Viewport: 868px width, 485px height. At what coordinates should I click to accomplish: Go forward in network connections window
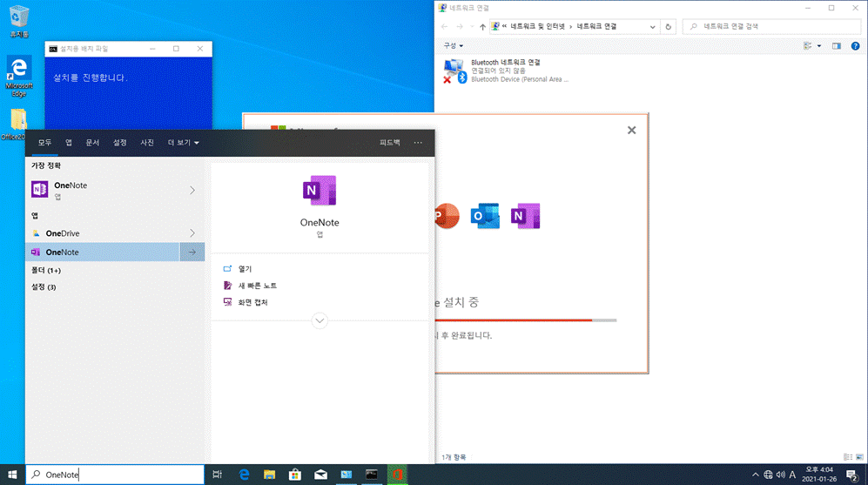(x=460, y=27)
